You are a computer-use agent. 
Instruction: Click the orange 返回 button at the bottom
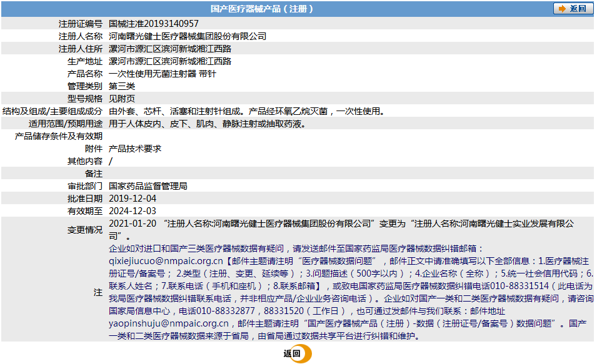click(298, 354)
